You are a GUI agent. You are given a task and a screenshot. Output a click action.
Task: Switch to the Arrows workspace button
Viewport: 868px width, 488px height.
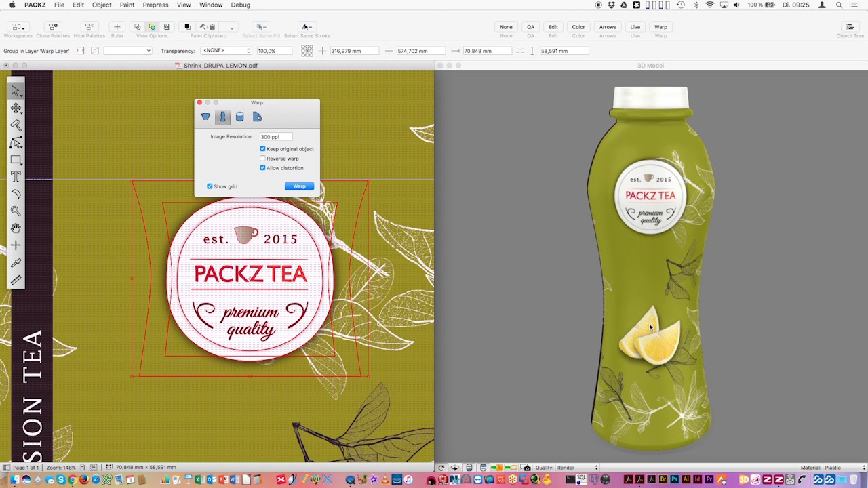608,27
